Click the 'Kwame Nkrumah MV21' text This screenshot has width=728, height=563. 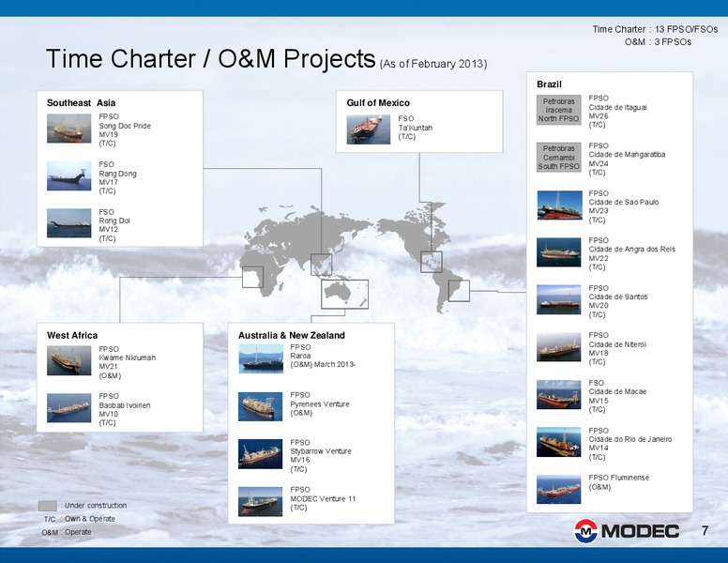[x=128, y=362]
